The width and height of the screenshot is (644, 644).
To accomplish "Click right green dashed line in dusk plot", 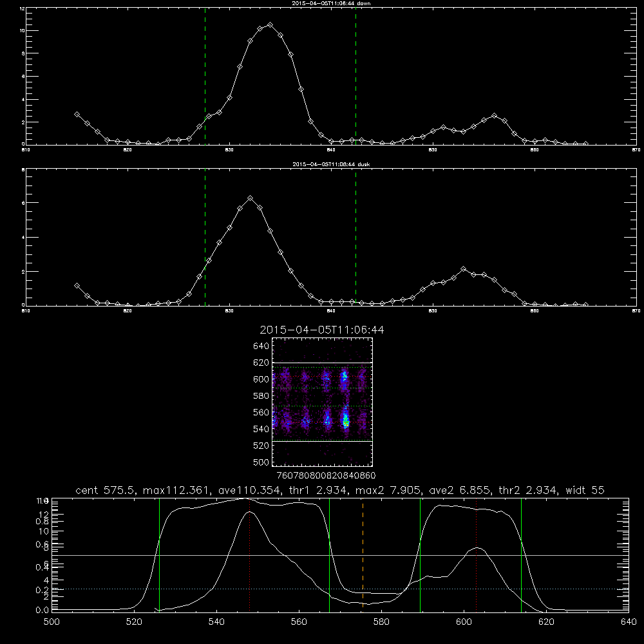I will coord(355,237).
